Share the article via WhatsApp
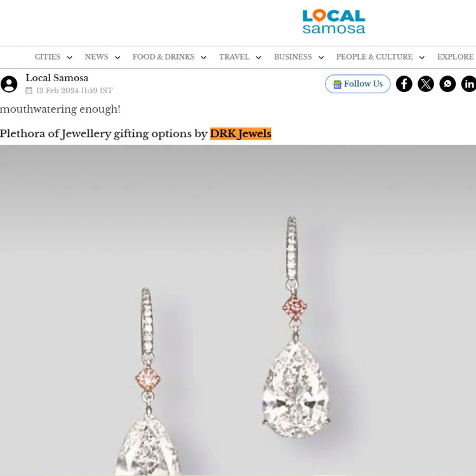476x476 pixels. coord(447,84)
